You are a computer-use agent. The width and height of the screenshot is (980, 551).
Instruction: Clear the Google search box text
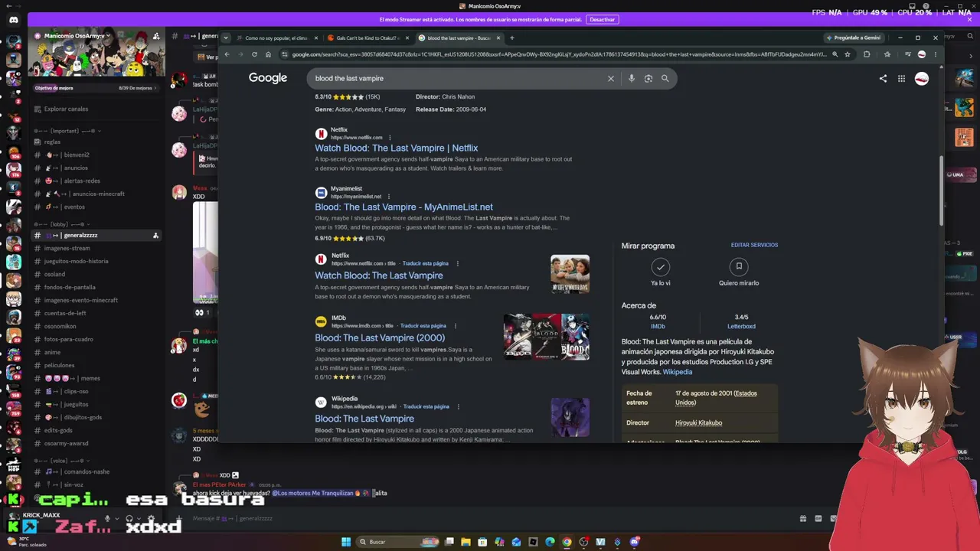tap(611, 78)
